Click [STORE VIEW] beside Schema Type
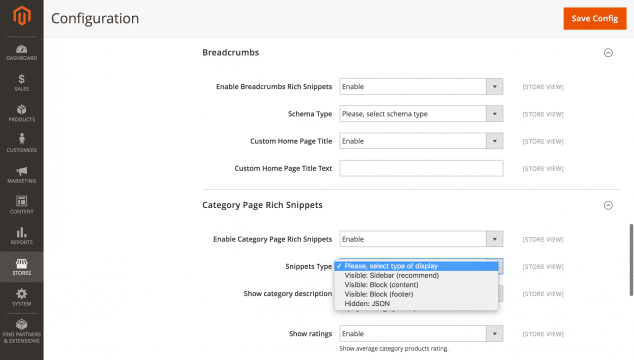 543,114
